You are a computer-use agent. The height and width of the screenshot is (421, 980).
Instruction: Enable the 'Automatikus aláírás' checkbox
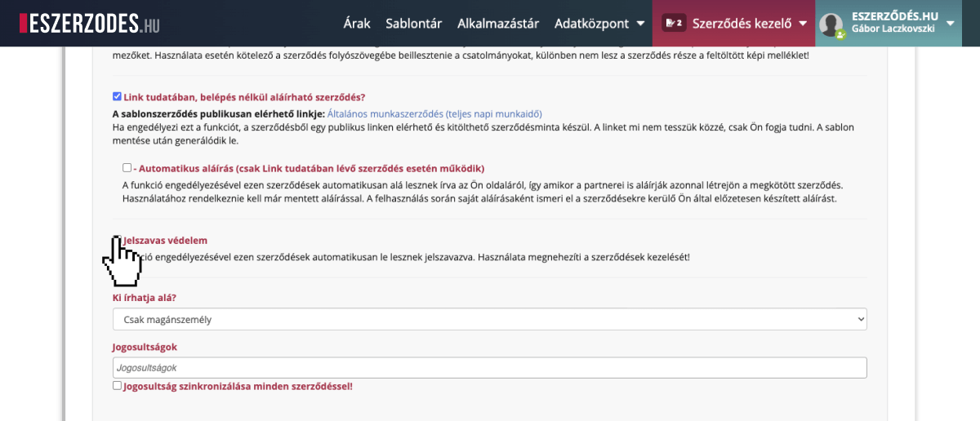(127, 168)
